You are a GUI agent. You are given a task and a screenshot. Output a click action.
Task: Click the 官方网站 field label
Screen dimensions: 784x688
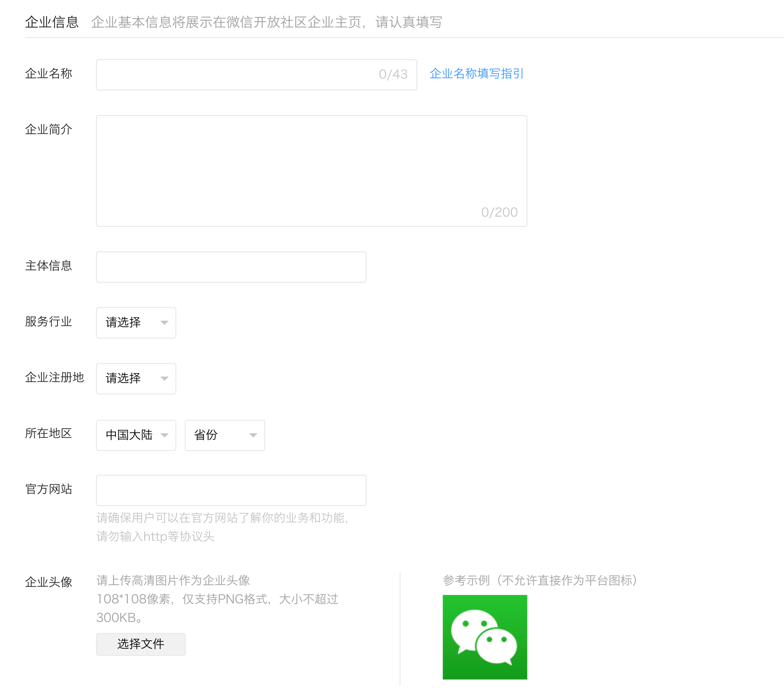pyautogui.click(x=49, y=489)
